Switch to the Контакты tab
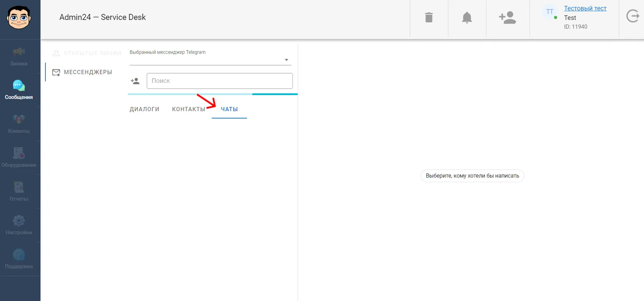 [x=189, y=109]
